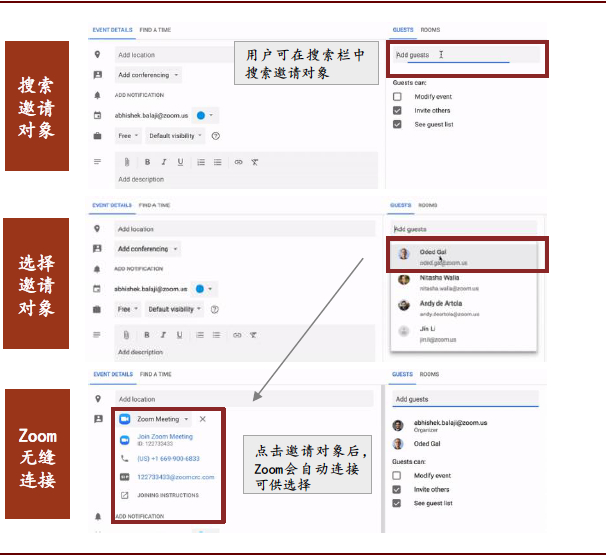Click Underline icon in 选择邀请对象 screenshot

(x=179, y=335)
